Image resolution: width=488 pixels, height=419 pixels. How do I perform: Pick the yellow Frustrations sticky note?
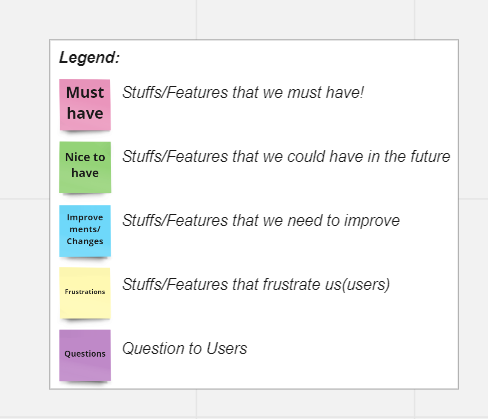pos(85,293)
